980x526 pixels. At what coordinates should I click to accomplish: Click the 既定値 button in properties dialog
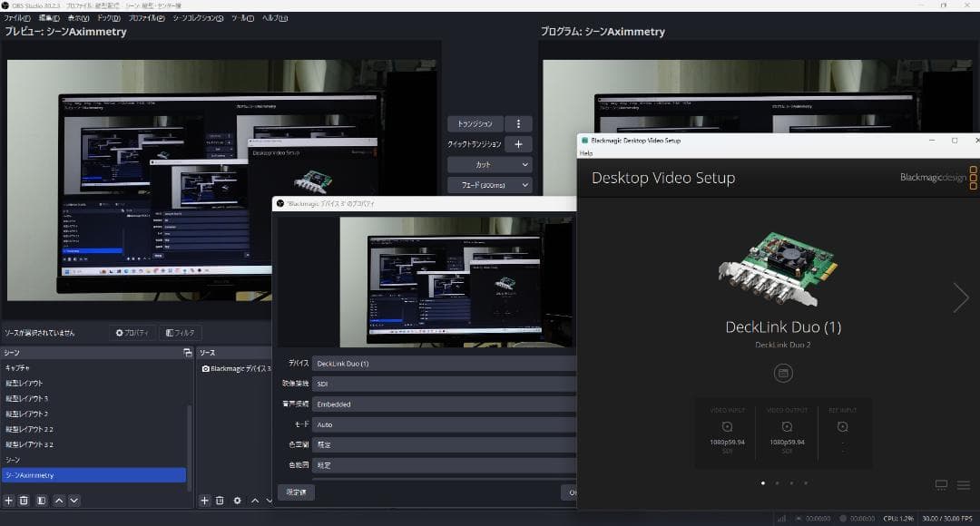296,492
